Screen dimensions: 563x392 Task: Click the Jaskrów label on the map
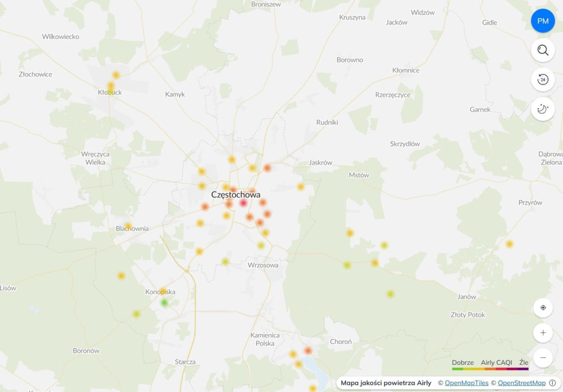pos(320,163)
